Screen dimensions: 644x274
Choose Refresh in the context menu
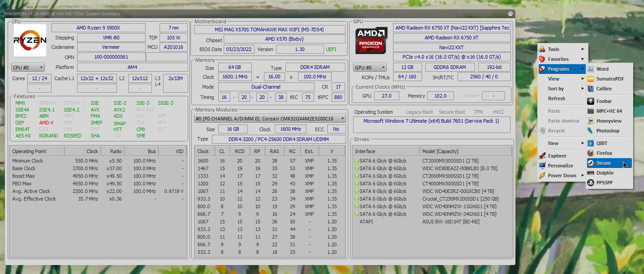(562, 98)
